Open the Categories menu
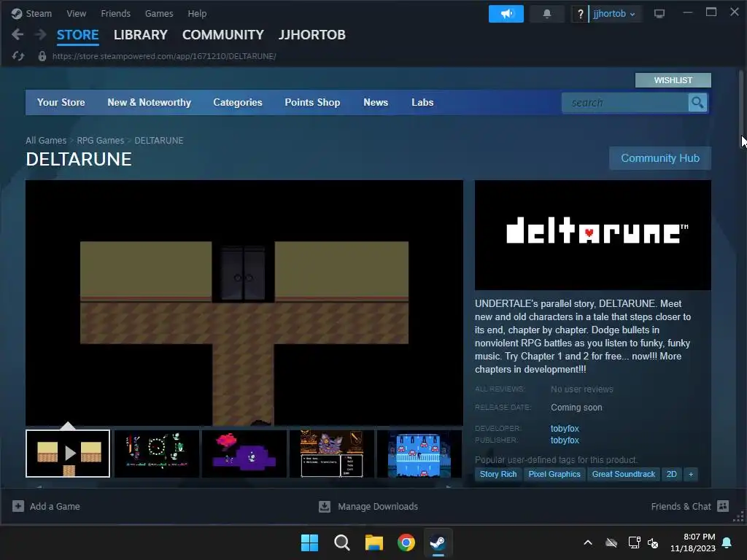747x560 pixels. (238, 102)
